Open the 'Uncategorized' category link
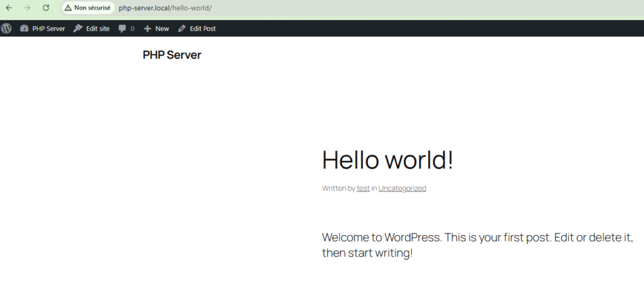644x281 pixels. coord(402,188)
